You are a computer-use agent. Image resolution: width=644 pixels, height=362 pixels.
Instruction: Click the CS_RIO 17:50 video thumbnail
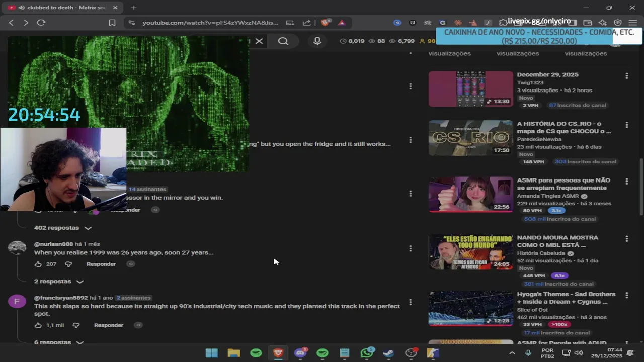(471, 138)
